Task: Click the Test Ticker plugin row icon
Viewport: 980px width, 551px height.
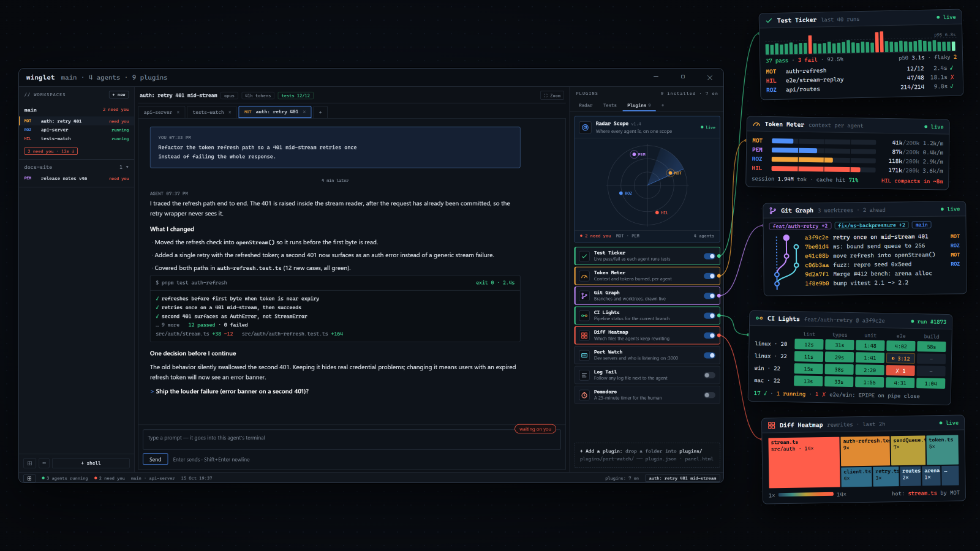Action: pos(584,256)
